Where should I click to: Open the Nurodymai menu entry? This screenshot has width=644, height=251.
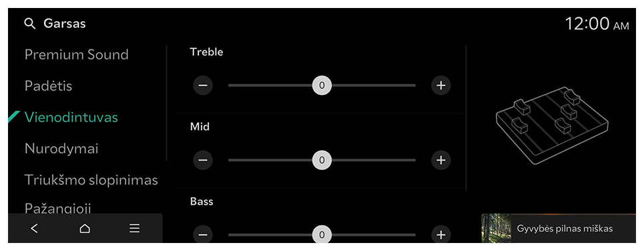[62, 149]
